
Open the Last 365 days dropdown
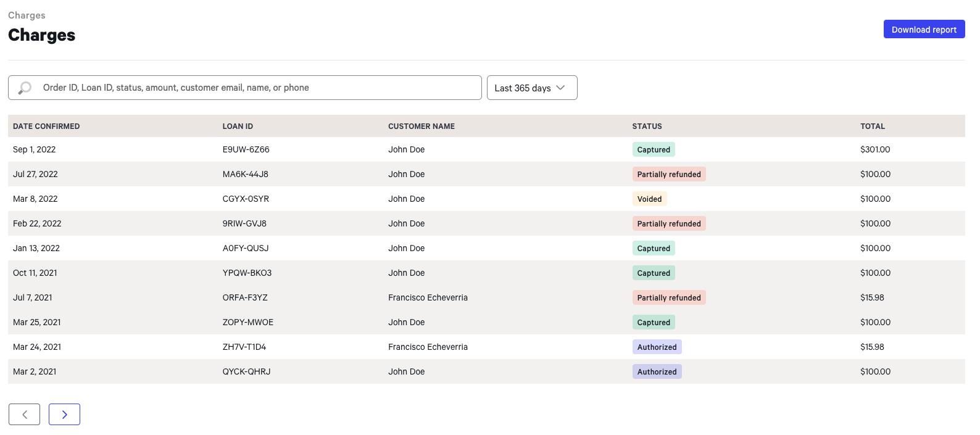(x=531, y=88)
